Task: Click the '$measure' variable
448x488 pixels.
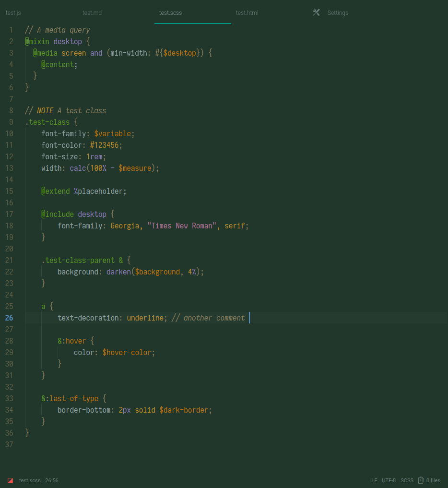Action: (x=135, y=168)
